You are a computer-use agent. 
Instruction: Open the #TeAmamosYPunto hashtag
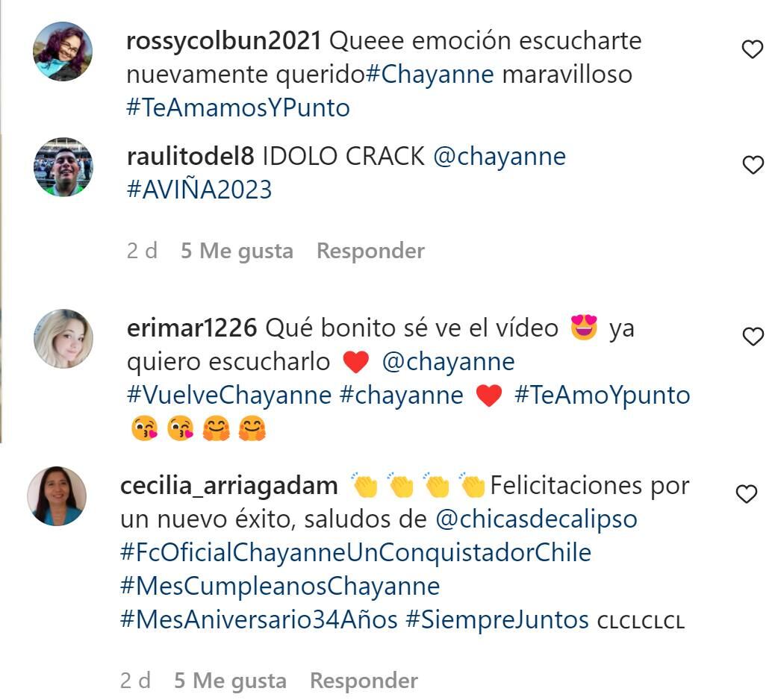238,107
